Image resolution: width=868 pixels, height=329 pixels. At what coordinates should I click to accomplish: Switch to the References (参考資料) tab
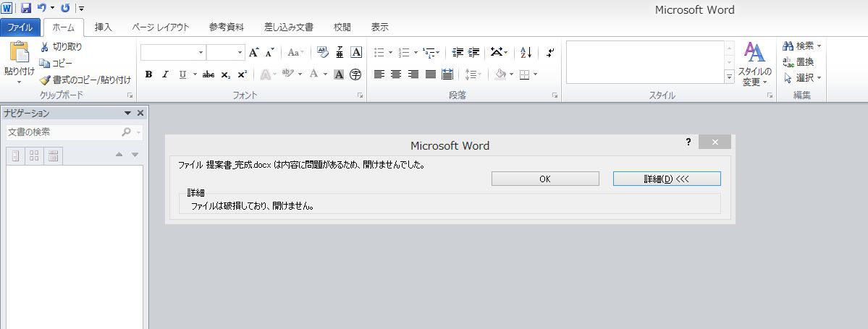click(227, 27)
